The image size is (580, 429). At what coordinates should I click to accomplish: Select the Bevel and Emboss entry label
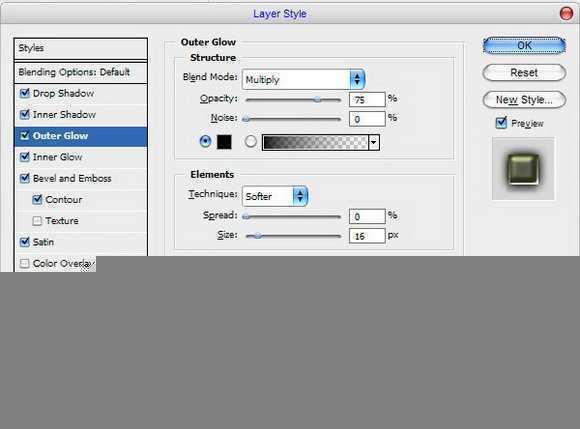(72, 178)
